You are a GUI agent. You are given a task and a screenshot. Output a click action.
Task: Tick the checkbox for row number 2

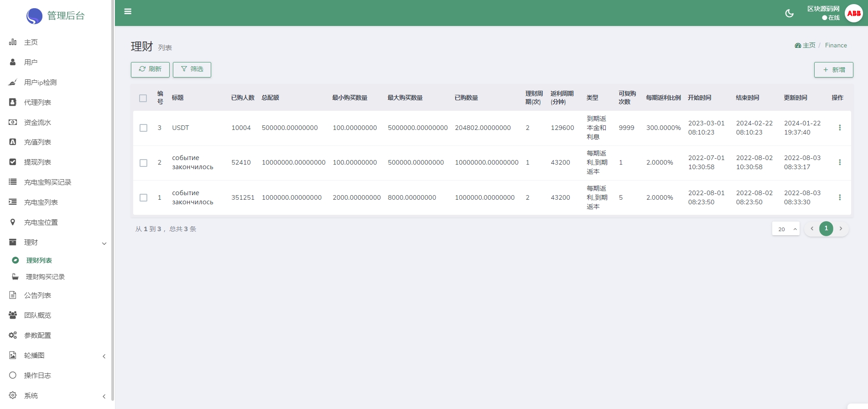point(143,163)
